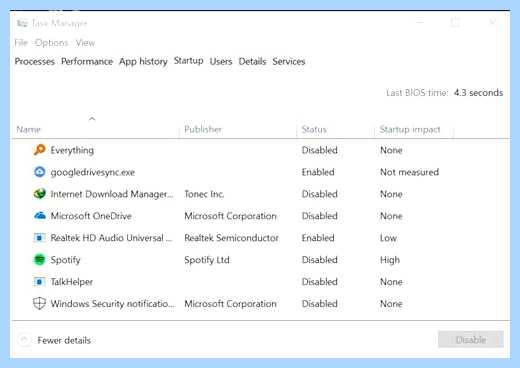Click Disabled status of Microsoft OneDrive
Viewport: 520px width, 368px height.
pyautogui.click(x=320, y=216)
